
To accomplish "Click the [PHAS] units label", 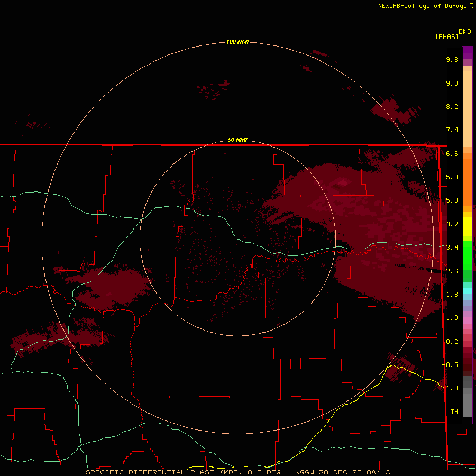I will click(x=447, y=36).
